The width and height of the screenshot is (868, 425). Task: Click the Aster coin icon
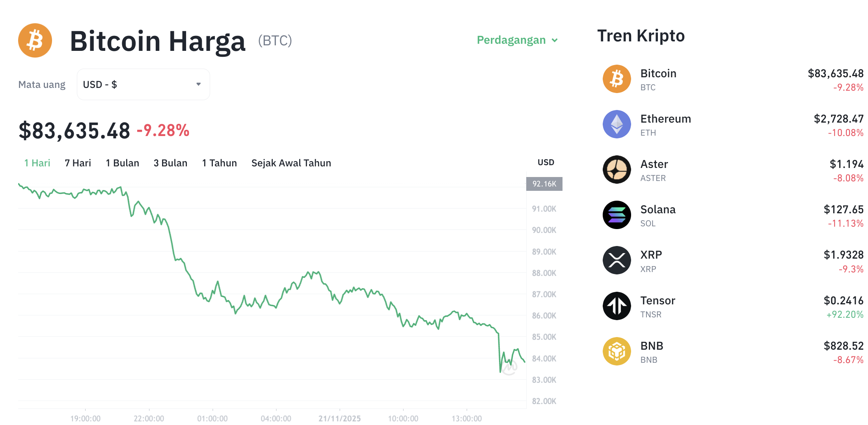(x=617, y=170)
